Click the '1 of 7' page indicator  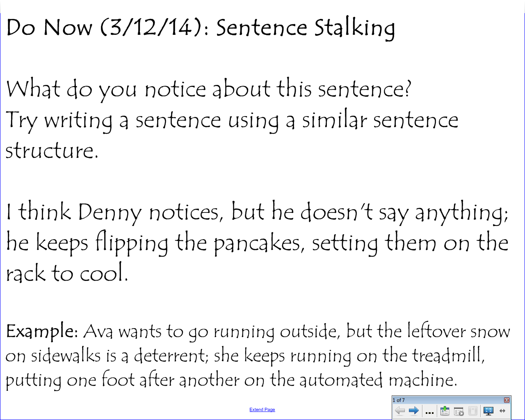click(399, 400)
